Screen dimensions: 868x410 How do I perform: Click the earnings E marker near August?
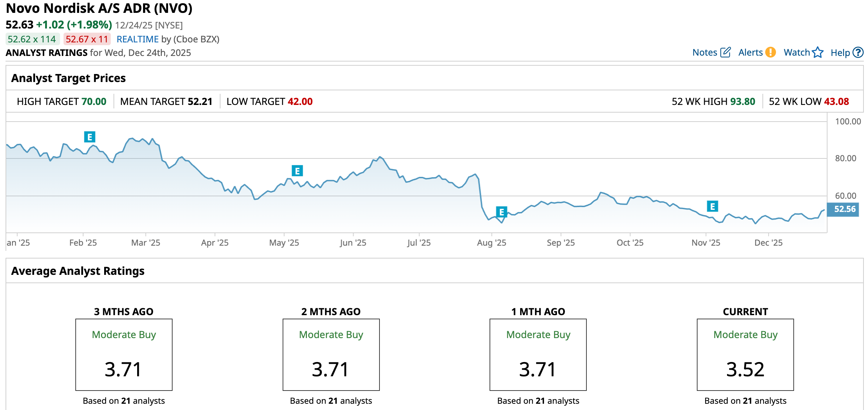[501, 212]
